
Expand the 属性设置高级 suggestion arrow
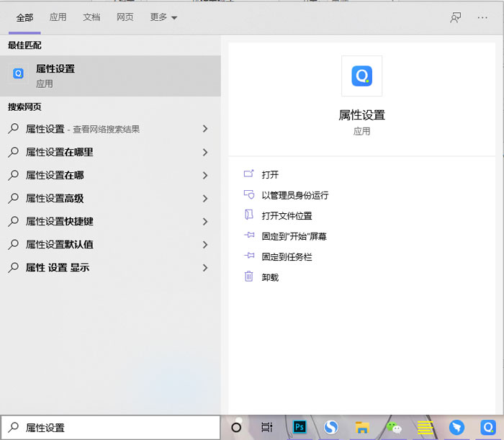pyautogui.click(x=205, y=198)
